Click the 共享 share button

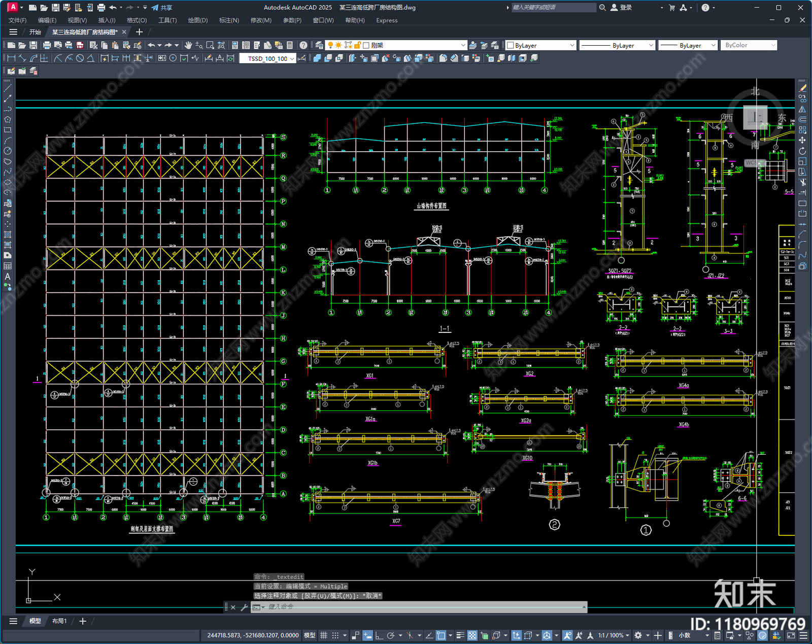(162, 8)
